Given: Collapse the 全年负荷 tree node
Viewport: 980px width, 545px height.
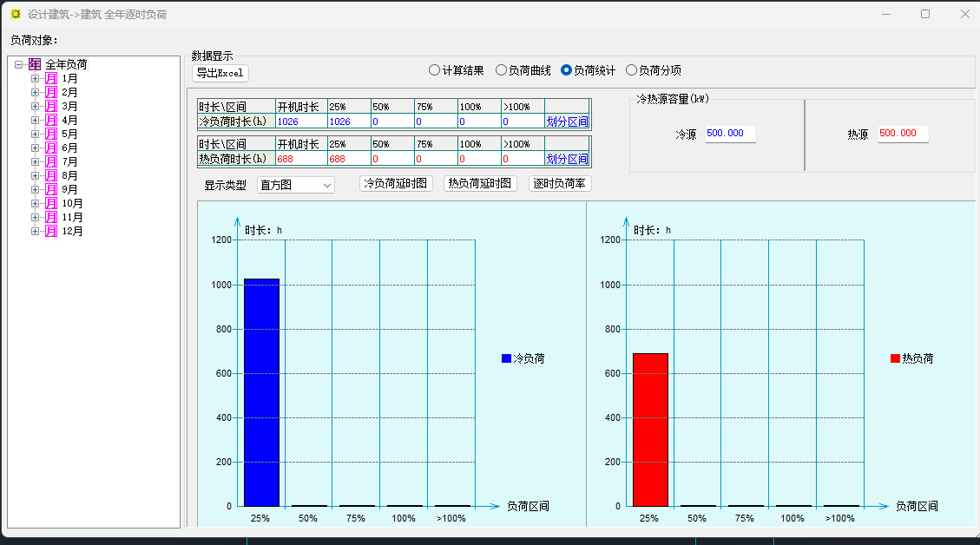Looking at the screenshot, I should (x=18, y=64).
